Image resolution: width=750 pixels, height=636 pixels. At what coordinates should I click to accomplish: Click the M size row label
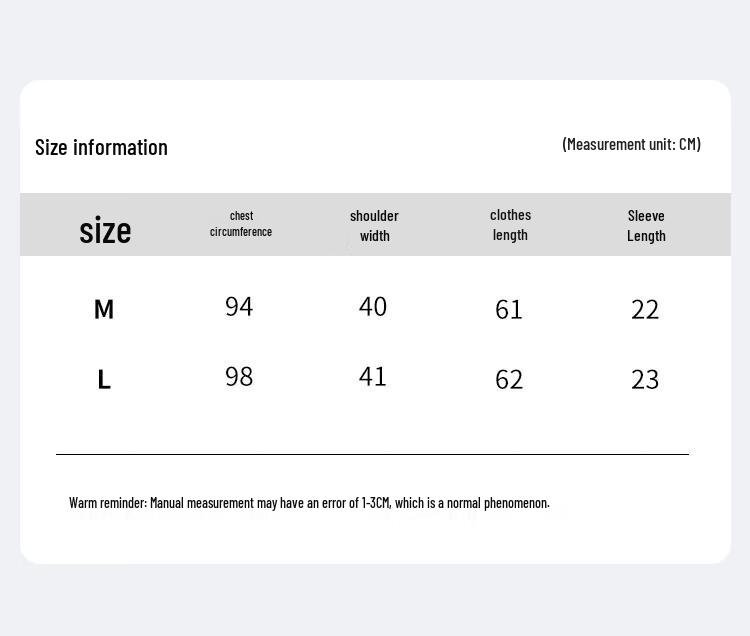[x=104, y=309]
